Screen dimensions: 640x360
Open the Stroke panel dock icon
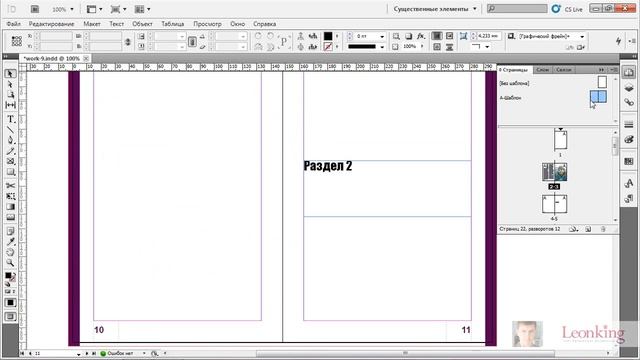click(629, 124)
